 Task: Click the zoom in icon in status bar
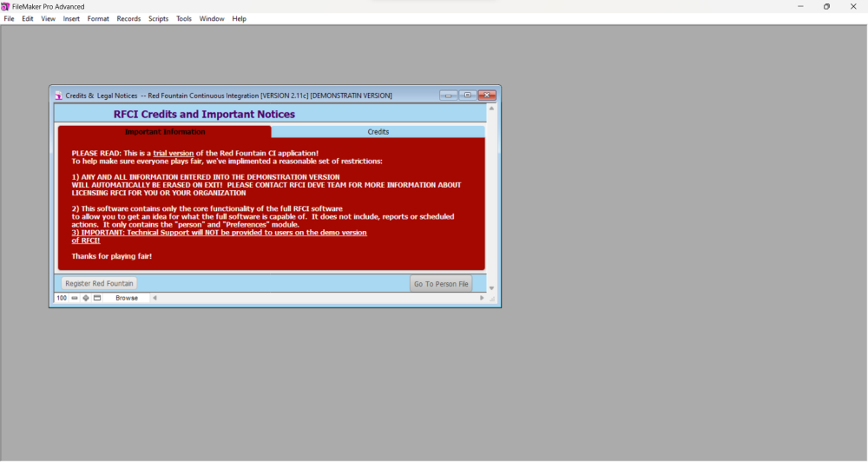[86, 298]
